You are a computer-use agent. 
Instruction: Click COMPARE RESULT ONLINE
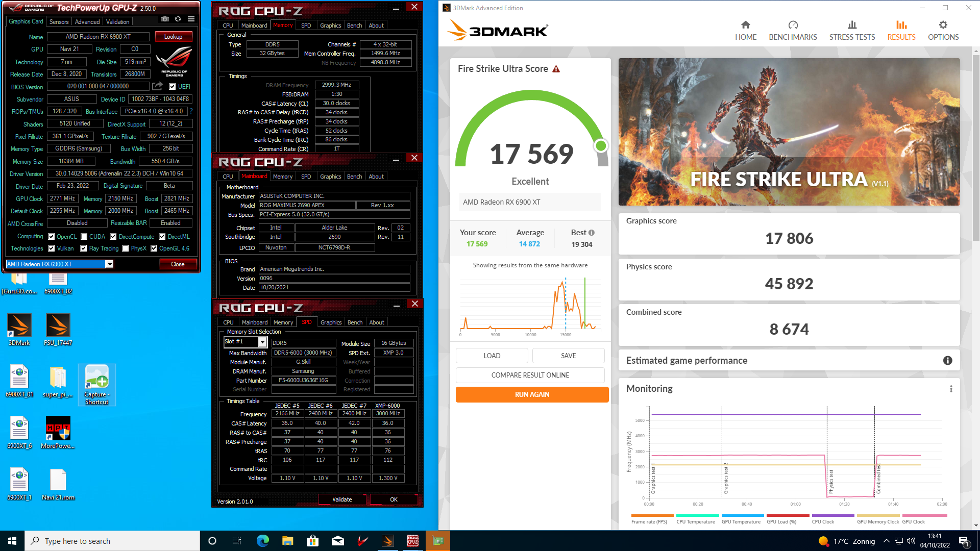(x=530, y=375)
